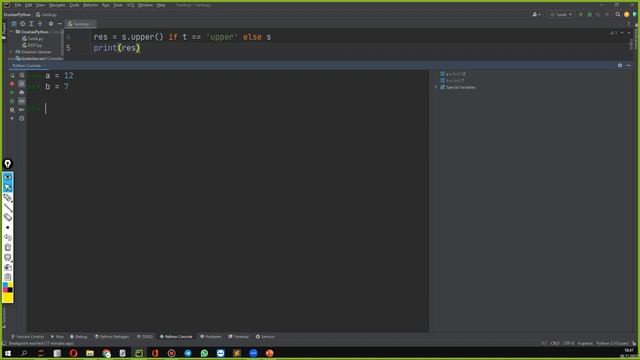
Task: Open the Windows Start menu
Action: coord(8,353)
